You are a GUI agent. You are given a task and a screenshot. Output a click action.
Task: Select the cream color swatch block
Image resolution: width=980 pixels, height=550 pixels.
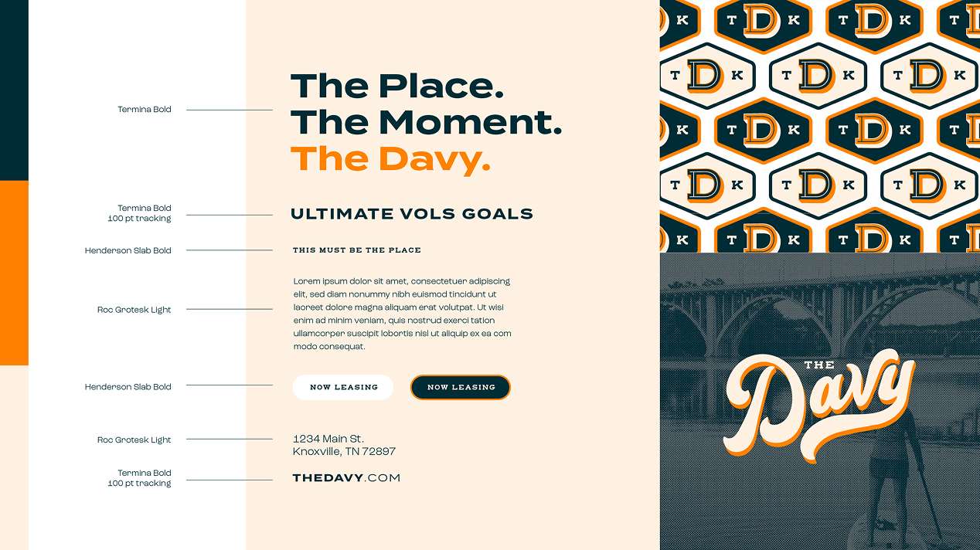pos(14,457)
